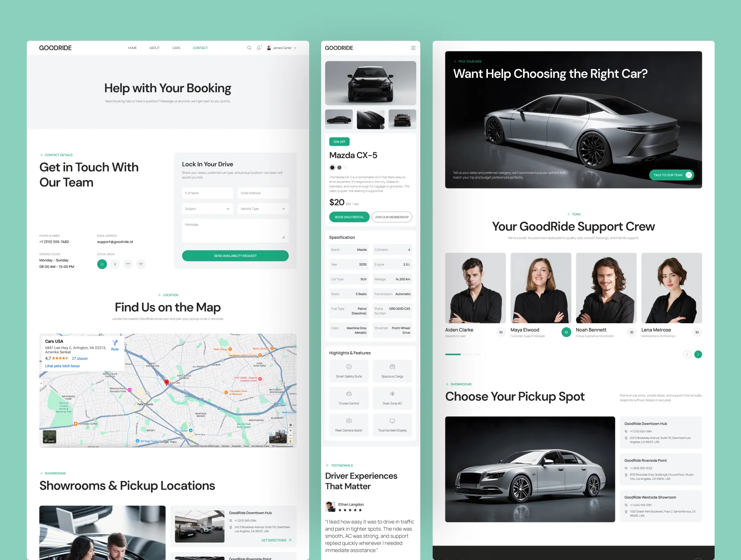Screen dimensions: 741x560
Task: Click the Book Daily Rental button
Action: point(349,217)
